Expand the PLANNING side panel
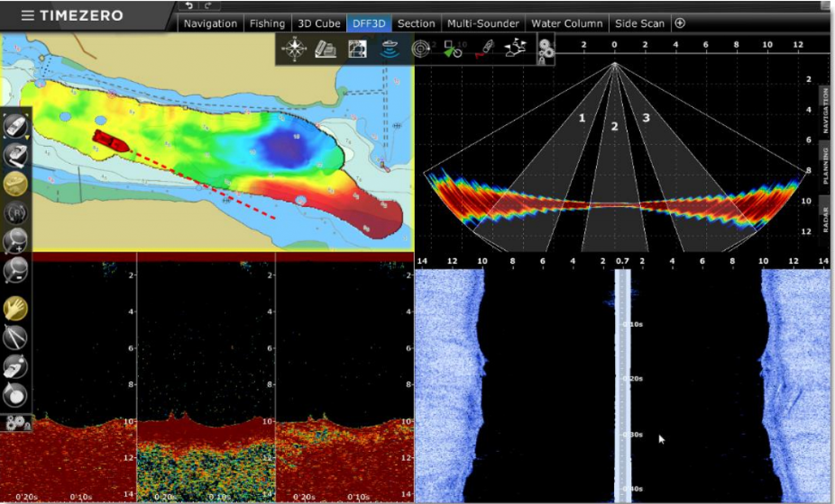The image size is (835, 504). pyautogui.click(x=826, y=162)
